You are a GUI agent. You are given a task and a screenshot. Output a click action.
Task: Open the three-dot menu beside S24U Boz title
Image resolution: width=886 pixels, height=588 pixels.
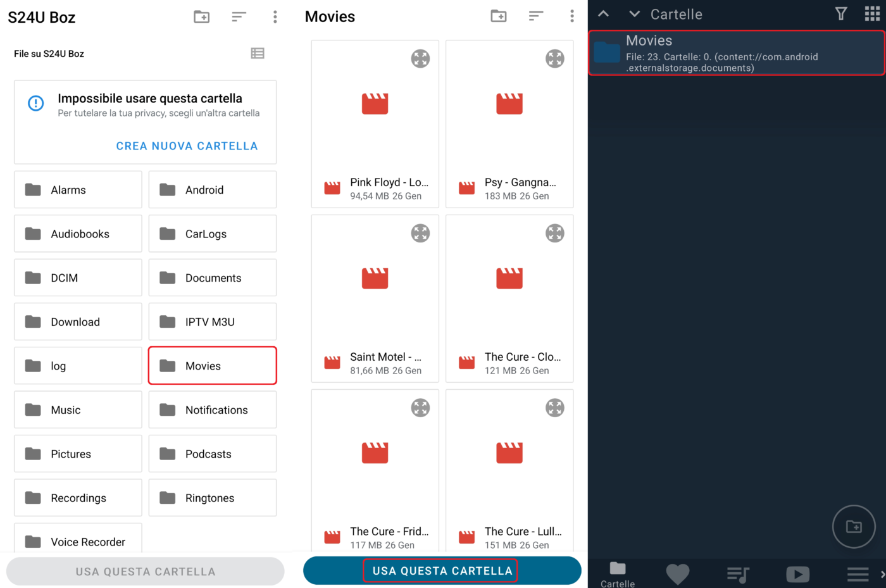[275, 17]
